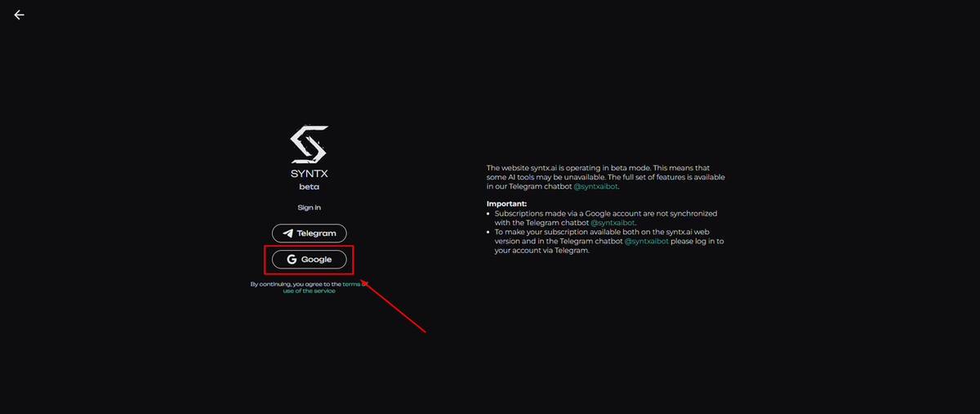980x414 pixels.
Task: Click the SYNTX logo emblem
Action: [310, 144]
